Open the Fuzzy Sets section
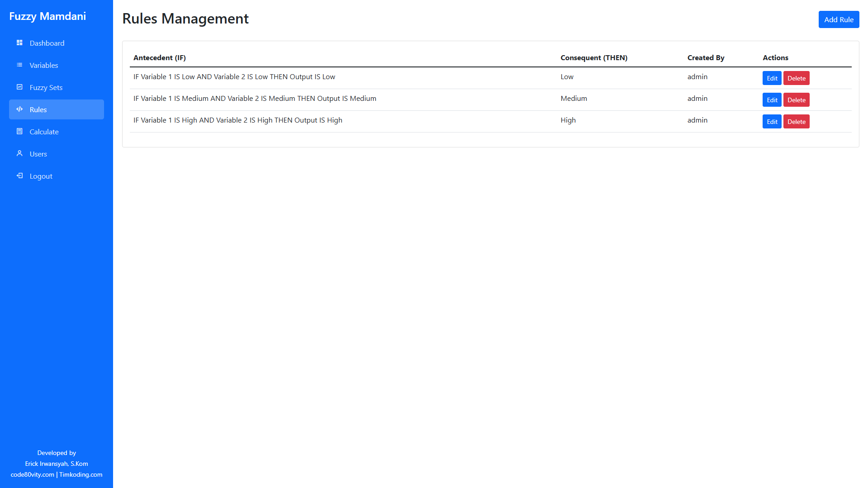 [57, 87]
